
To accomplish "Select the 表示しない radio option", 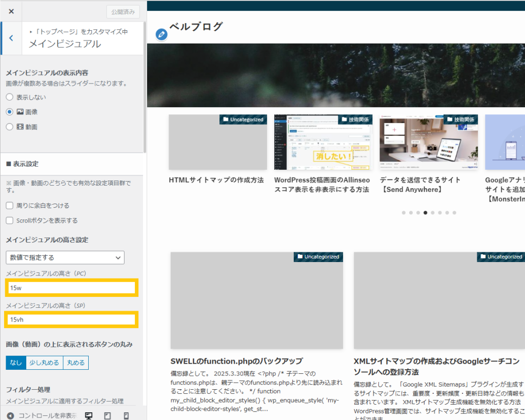I will pos(10,97).
